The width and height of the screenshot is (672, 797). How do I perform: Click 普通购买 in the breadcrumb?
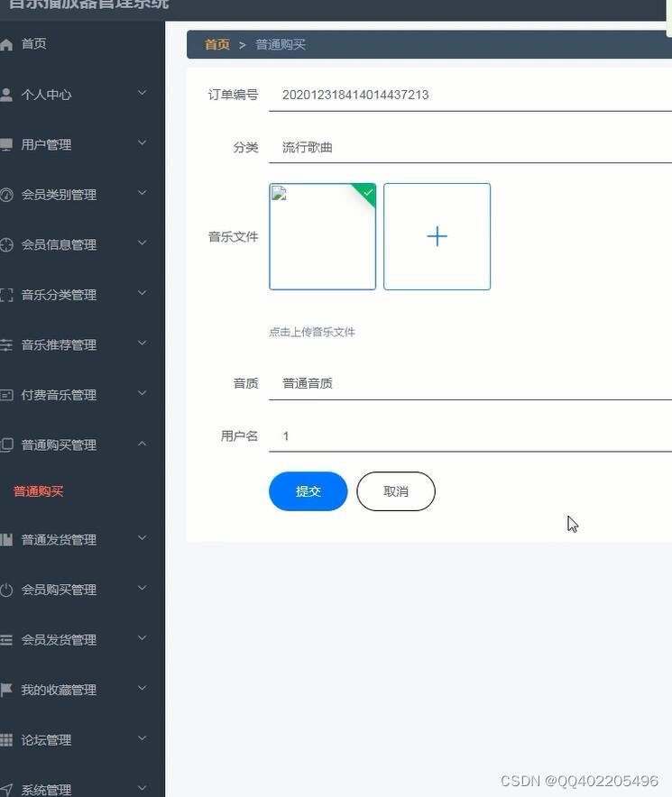tap(281, 45)
